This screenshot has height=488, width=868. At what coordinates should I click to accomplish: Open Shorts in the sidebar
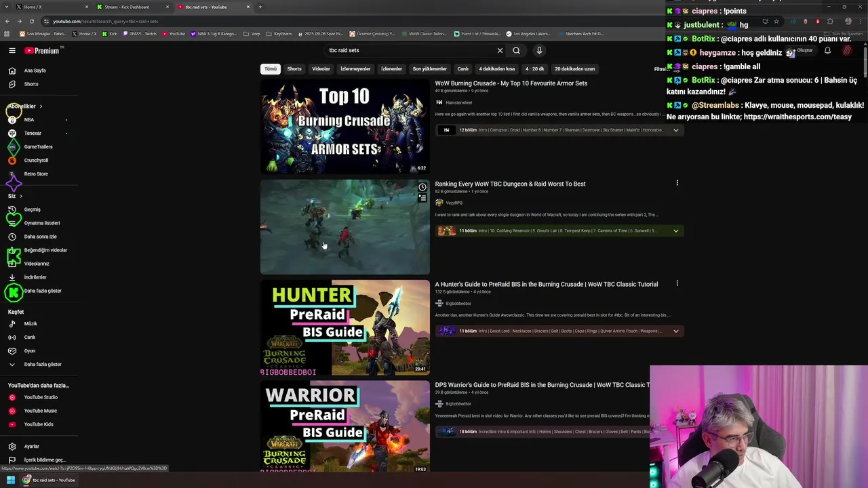pyautogui.click(x=31, y=84)
